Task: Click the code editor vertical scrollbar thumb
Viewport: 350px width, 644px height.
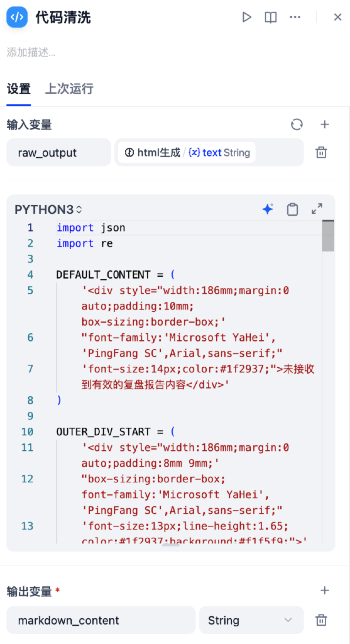Action: (328, 236)
